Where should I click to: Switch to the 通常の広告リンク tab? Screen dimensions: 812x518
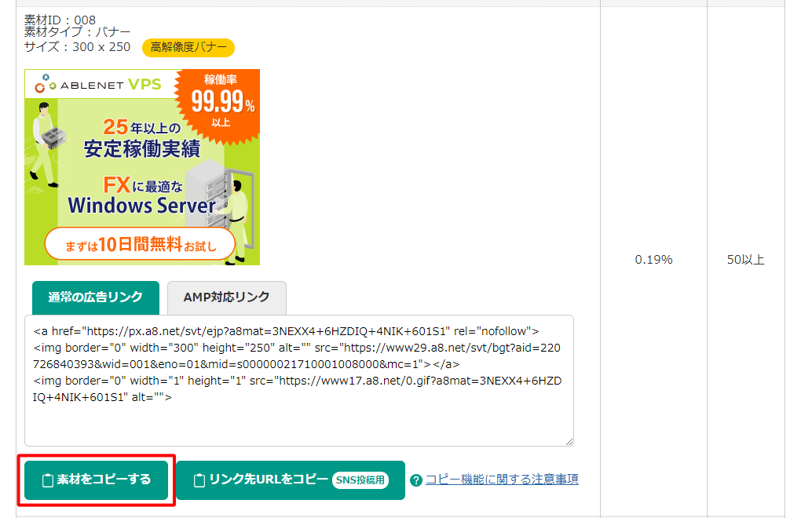tap(95, 297)
